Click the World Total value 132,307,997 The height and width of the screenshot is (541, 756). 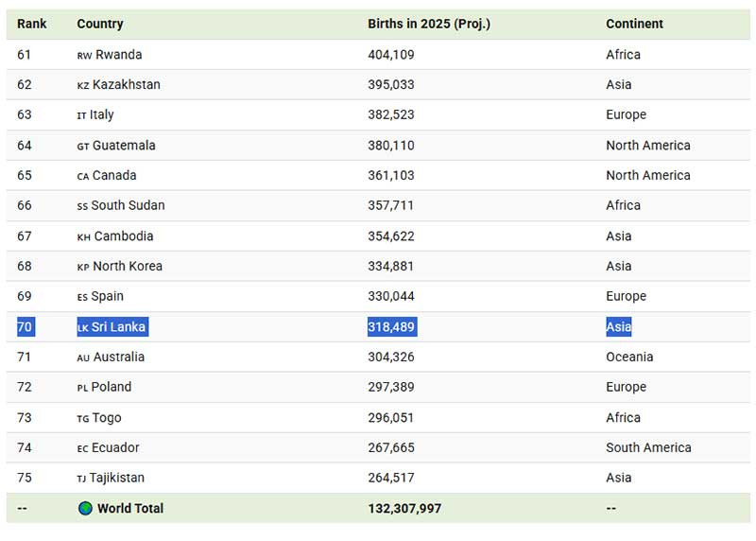pos(404,508)
